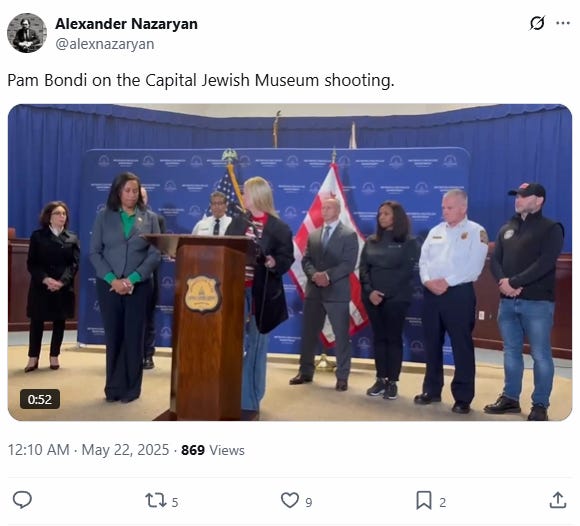The height and width of the screenshot is (526, 580).
Task: Click the podium seal in the video
Action: coord(203,294)
